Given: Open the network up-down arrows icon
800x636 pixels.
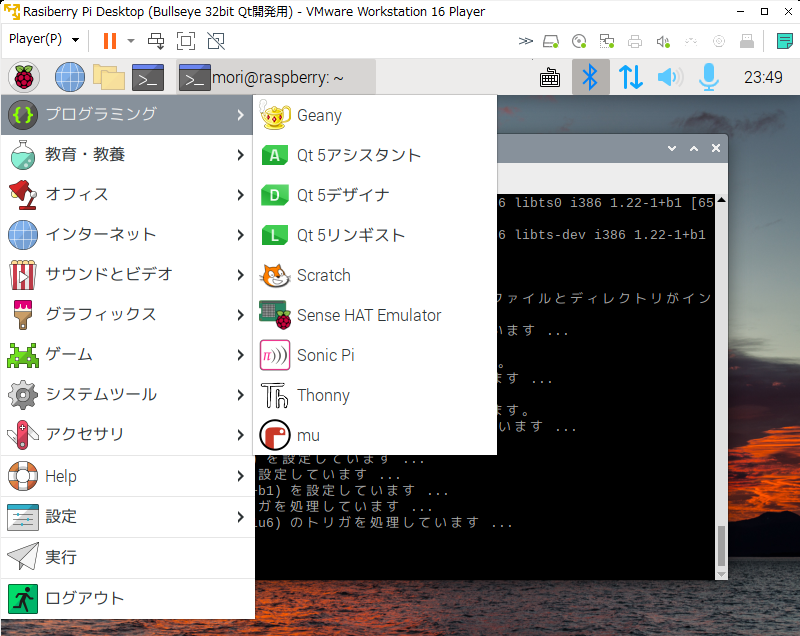Looking at the screenshot, I should [631, 77].
